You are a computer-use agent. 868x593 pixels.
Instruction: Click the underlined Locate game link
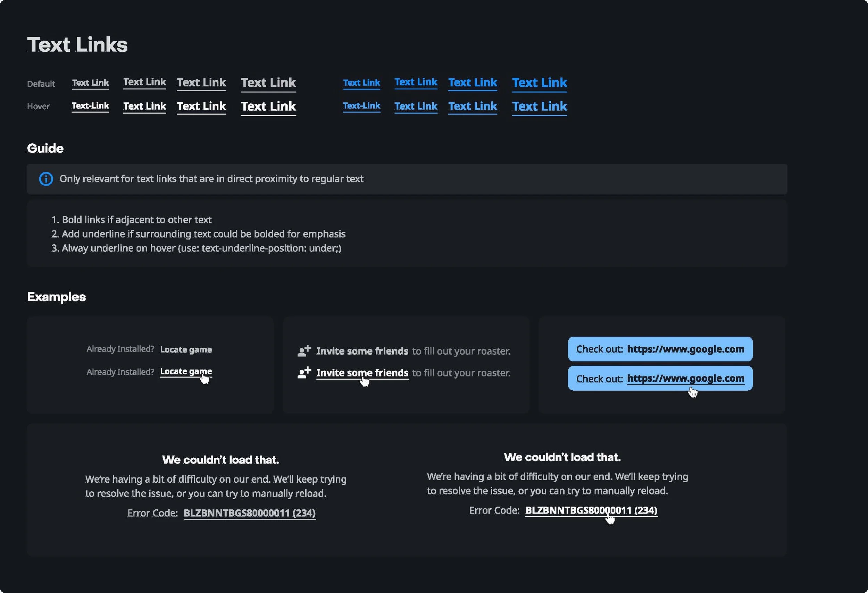point(186,371)
